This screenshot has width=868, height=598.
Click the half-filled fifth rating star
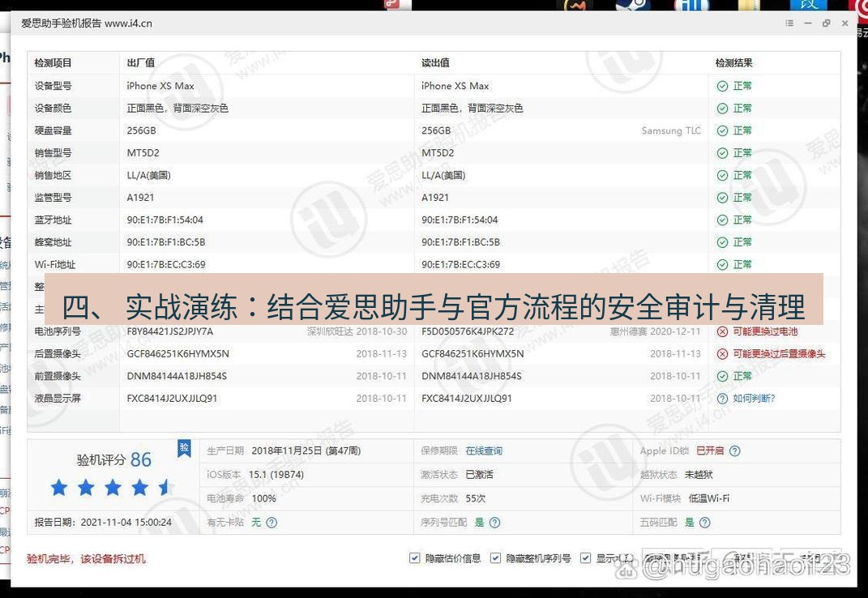point(165,488)
